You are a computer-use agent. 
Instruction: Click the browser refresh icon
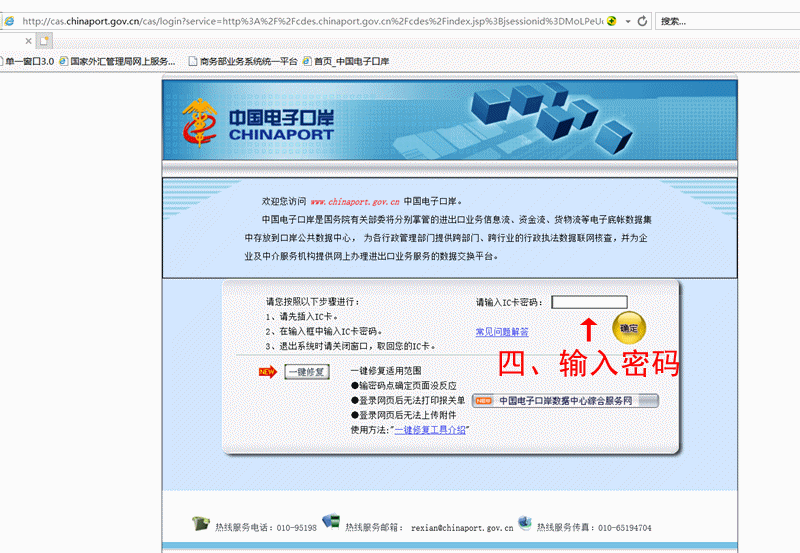[642, 21]
